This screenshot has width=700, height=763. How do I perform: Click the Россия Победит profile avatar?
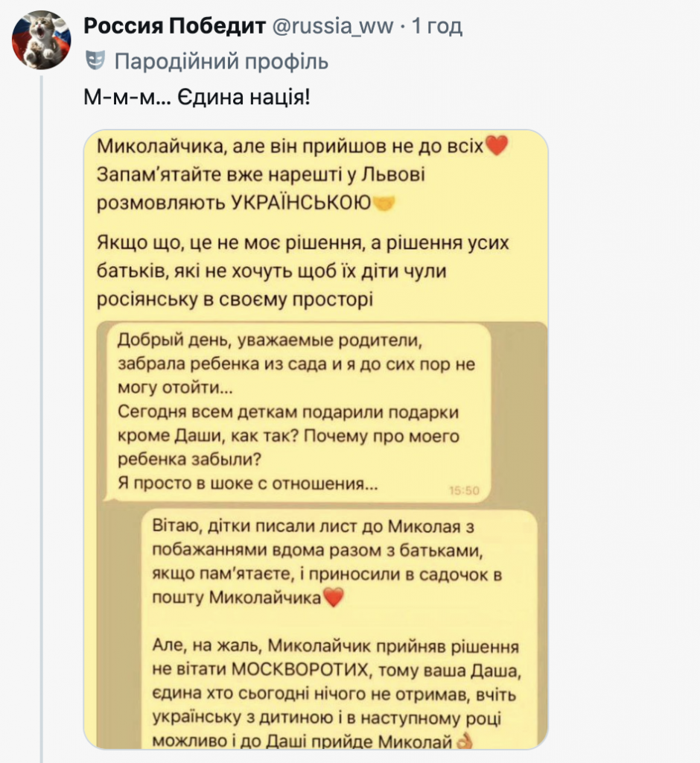42,40
